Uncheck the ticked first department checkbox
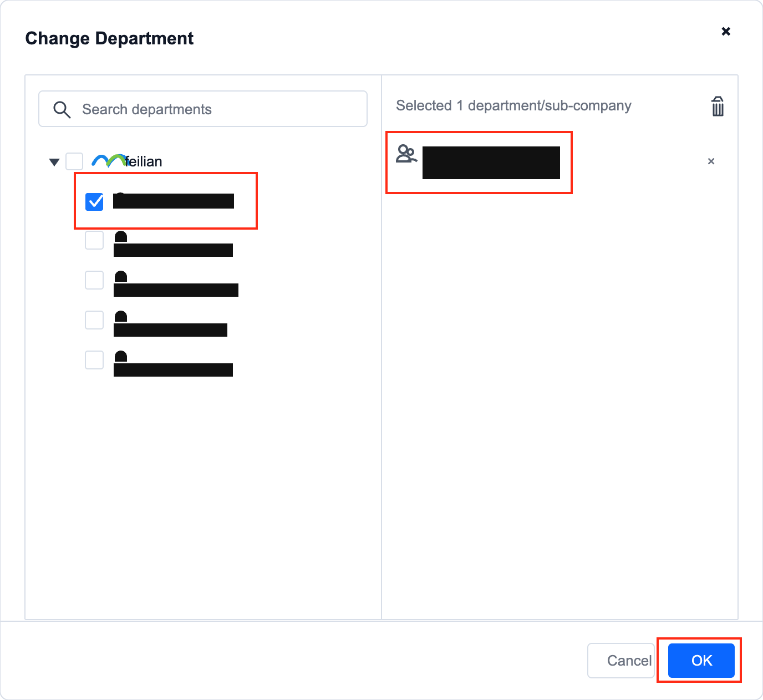 coord(94,201)
